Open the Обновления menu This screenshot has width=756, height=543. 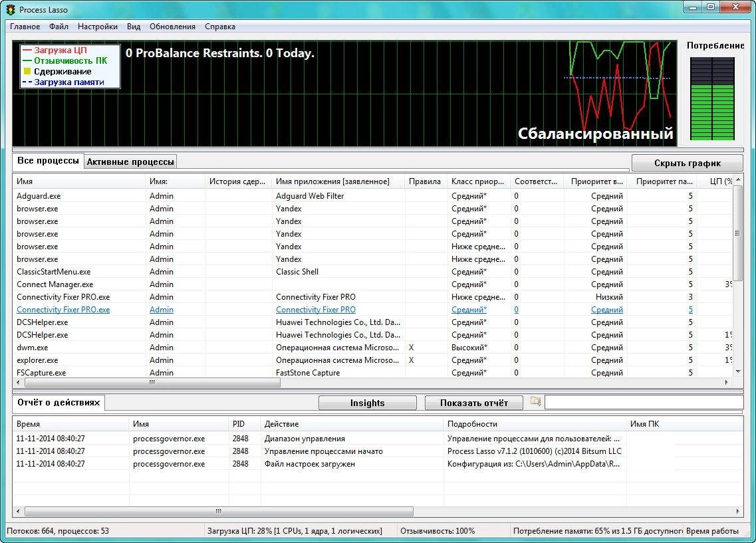coord(172,27)
